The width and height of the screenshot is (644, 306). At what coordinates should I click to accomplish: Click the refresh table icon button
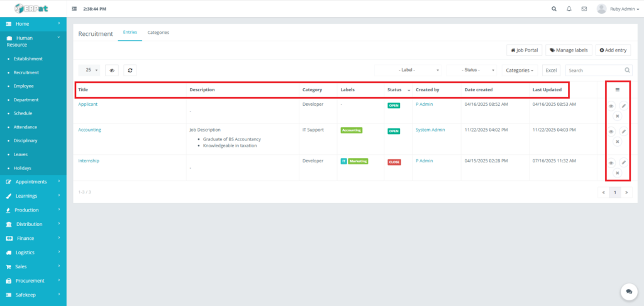coord(130,71)
